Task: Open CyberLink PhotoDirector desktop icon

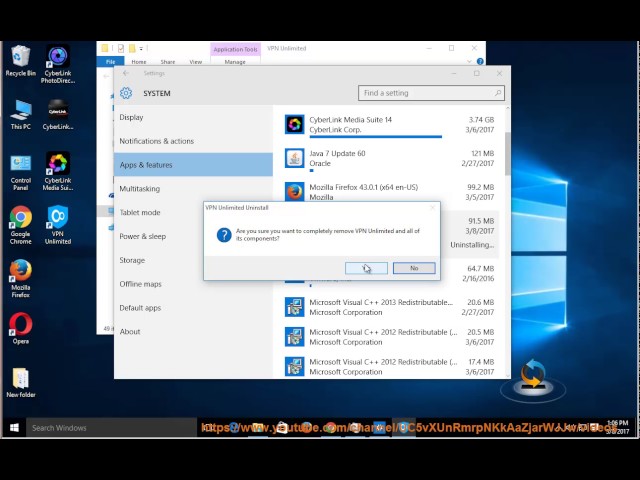Action: pos(58,58)
